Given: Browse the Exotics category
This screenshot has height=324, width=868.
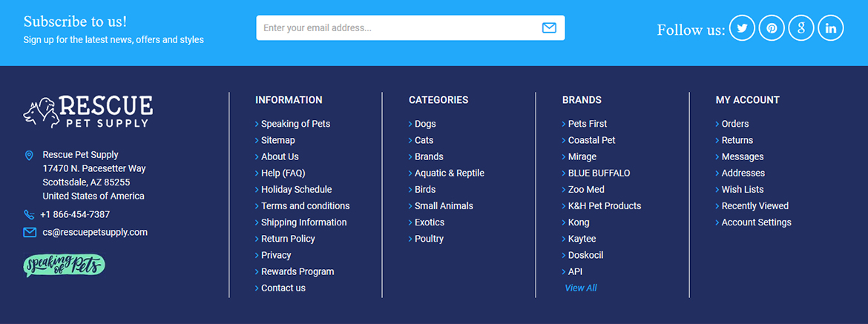Looking at the screenshot, I should 430,222.
